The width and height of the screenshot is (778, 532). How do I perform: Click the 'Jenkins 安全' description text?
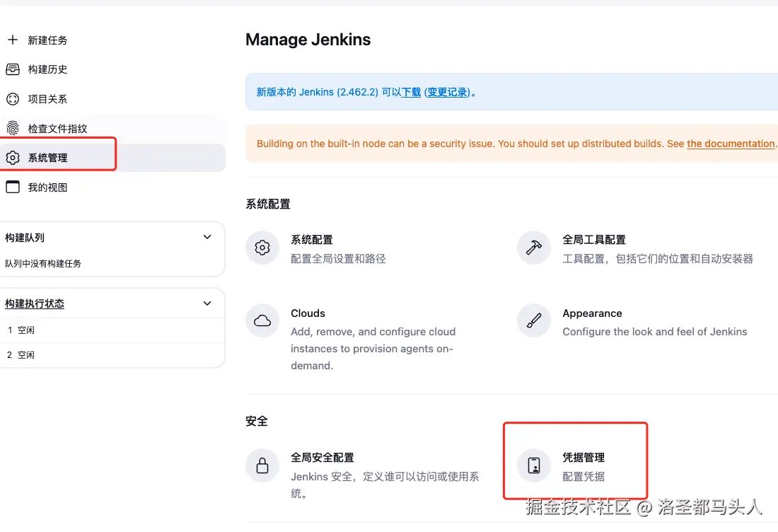[x=385, y=485]
